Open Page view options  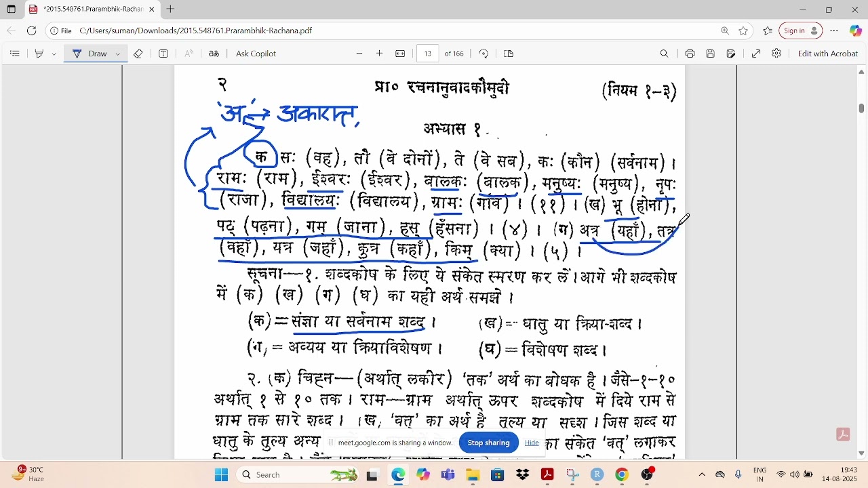(x=509, y=54)
